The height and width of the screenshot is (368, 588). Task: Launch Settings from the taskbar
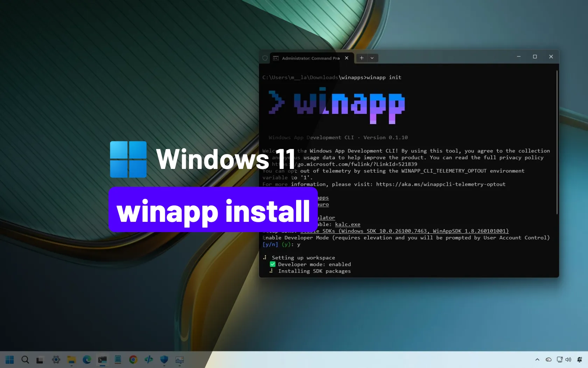[x=56, y=360]
